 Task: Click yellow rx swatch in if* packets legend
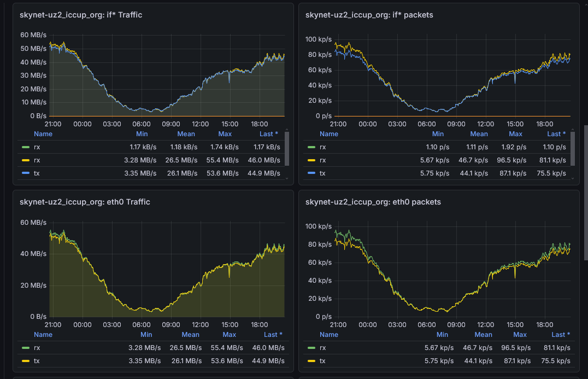pyautogui.click(x=311, y=160)
